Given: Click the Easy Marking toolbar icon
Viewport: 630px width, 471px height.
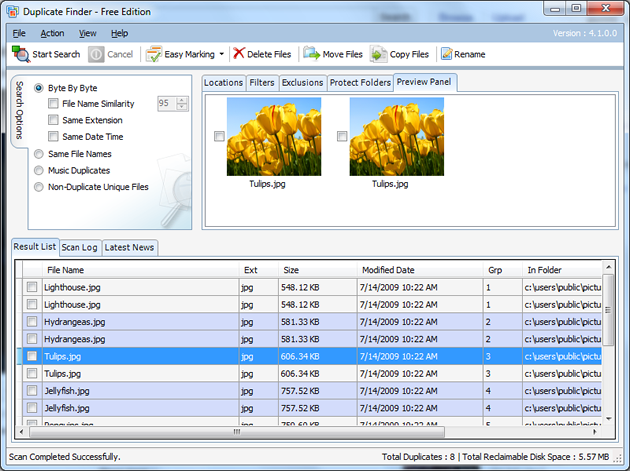Looking at the screenshot, I should pos(154,54).
